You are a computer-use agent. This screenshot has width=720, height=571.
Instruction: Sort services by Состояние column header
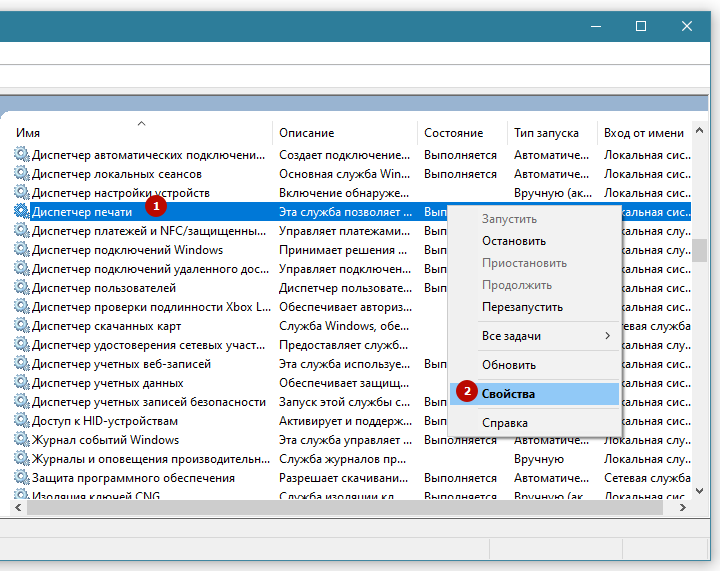(453, 133)
